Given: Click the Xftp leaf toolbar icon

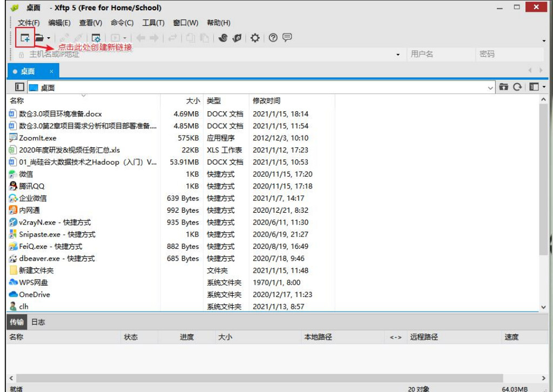Looking at the screenshot, I should [237, 38].
